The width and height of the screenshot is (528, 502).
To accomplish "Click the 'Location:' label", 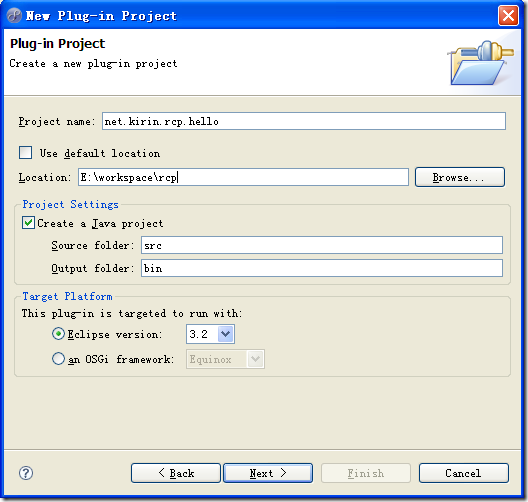I will pos(45,177).
